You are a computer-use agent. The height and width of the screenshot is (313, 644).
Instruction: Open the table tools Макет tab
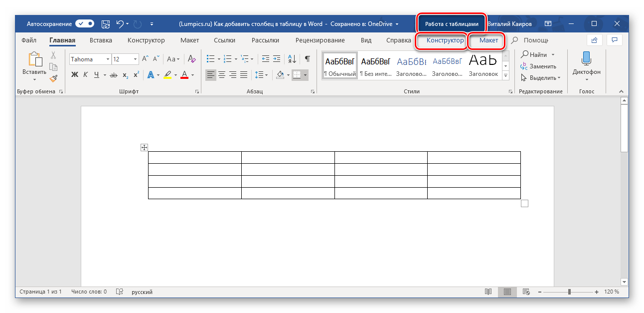coord(488,40)
